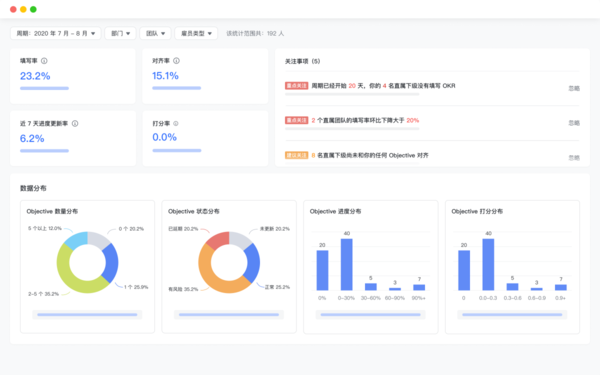Click the 6.2% progress update value

pos(32,139)
